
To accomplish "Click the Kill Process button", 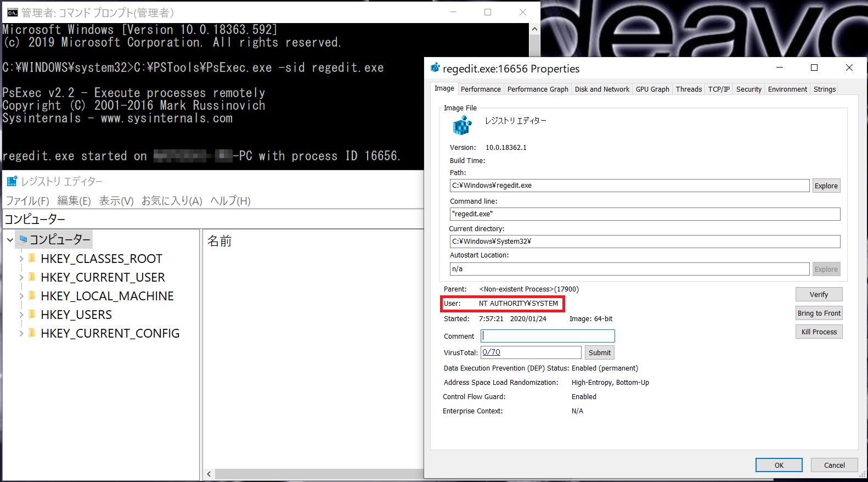I will coord(819,332).
